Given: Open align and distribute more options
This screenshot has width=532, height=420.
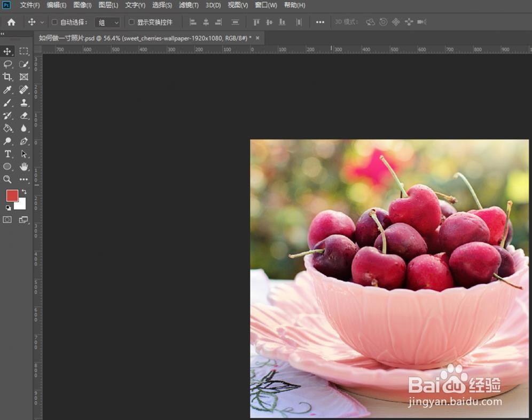Looking at the screenshot, I should 320,22.
